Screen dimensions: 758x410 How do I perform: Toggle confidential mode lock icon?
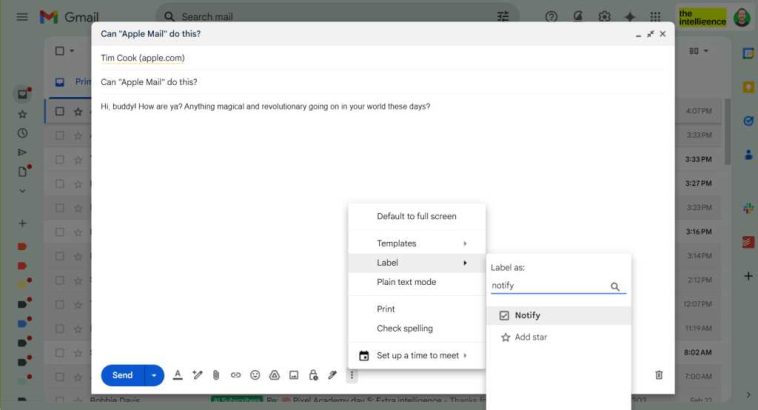pos(313,375)
